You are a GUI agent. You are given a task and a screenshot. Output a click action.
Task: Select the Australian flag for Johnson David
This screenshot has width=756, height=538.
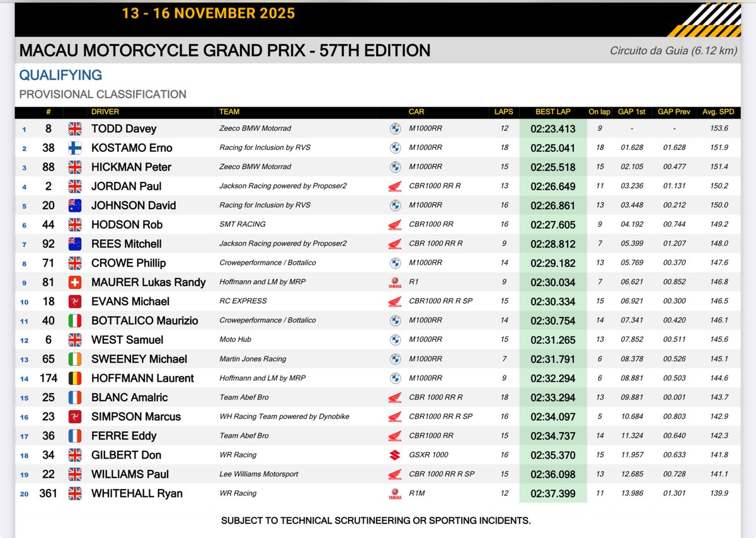tap(74, 205)
